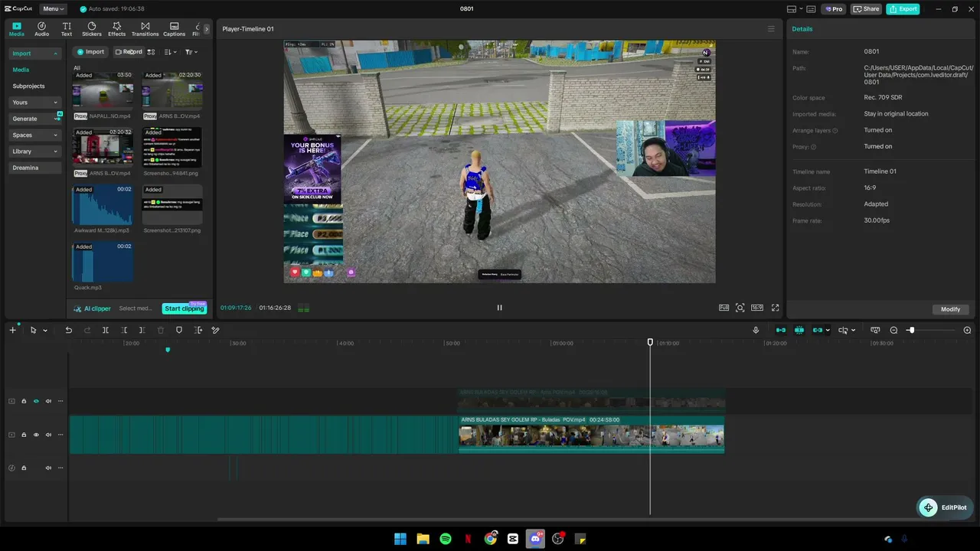Viewport: 980px width, 551px height.
Task: Select Media in the Import sidebar
Action: click(21, 70)
